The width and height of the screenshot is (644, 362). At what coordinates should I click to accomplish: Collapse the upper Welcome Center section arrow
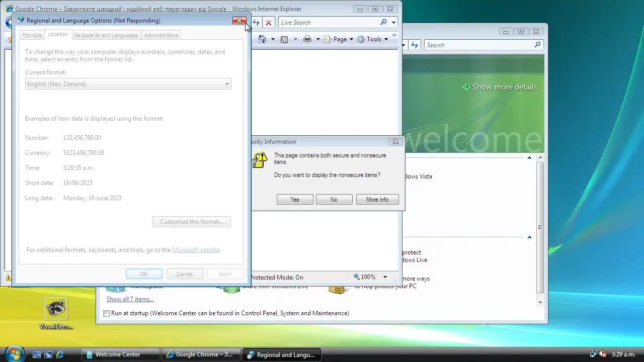[x=529, y=158]
